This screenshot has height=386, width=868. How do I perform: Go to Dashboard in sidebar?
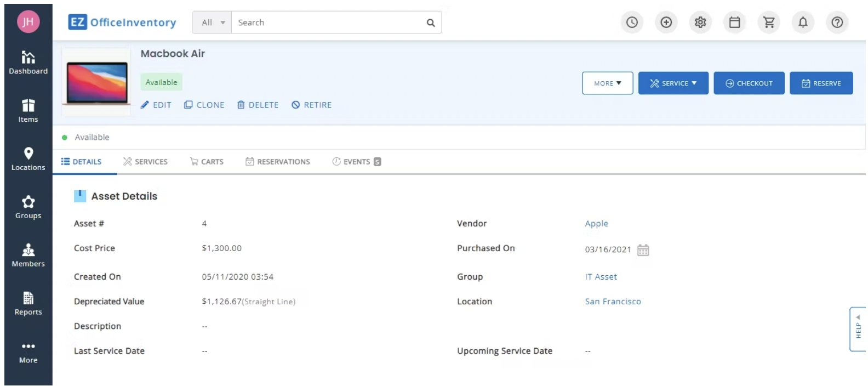click(x=28, y=63)
